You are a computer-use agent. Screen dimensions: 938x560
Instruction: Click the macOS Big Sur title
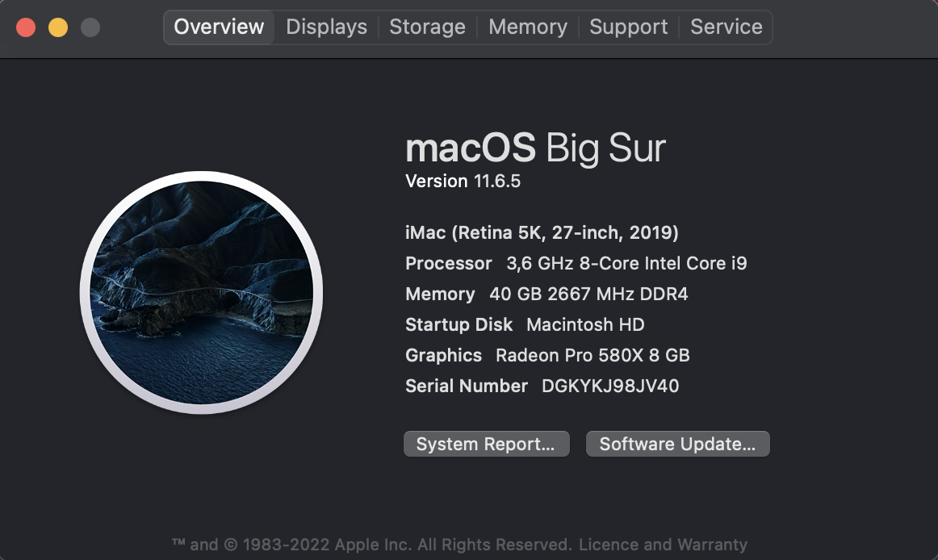pyautogui.click(x=535, y=148)
